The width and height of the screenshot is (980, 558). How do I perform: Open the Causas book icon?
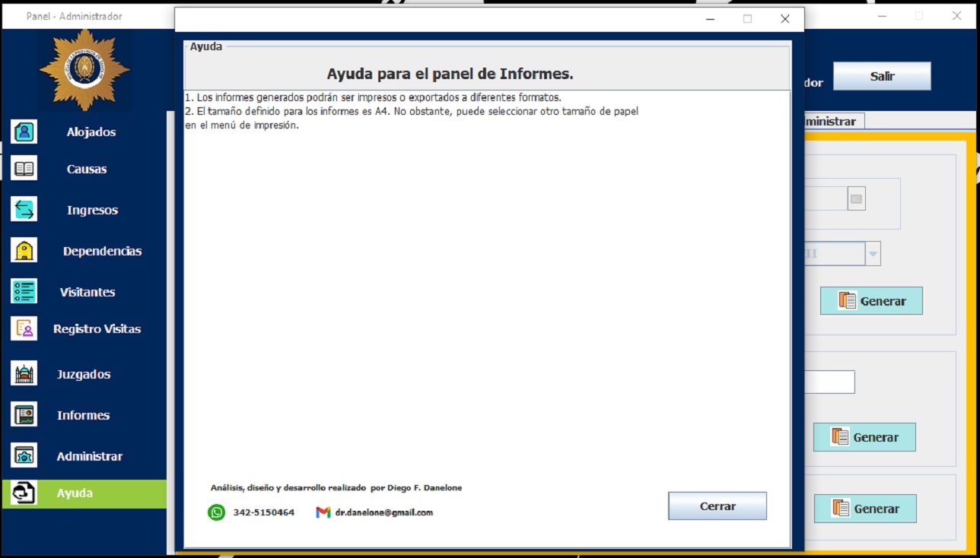click(24, 169)
